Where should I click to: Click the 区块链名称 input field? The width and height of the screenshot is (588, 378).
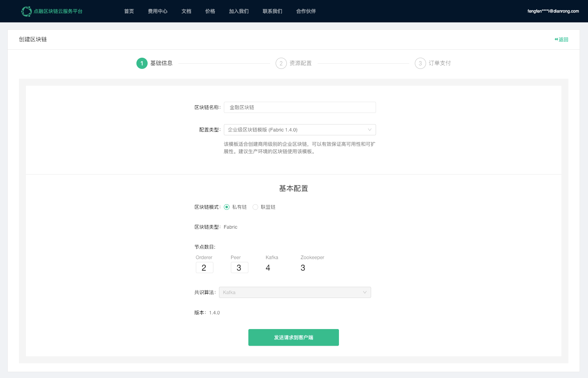pos(300,107)
